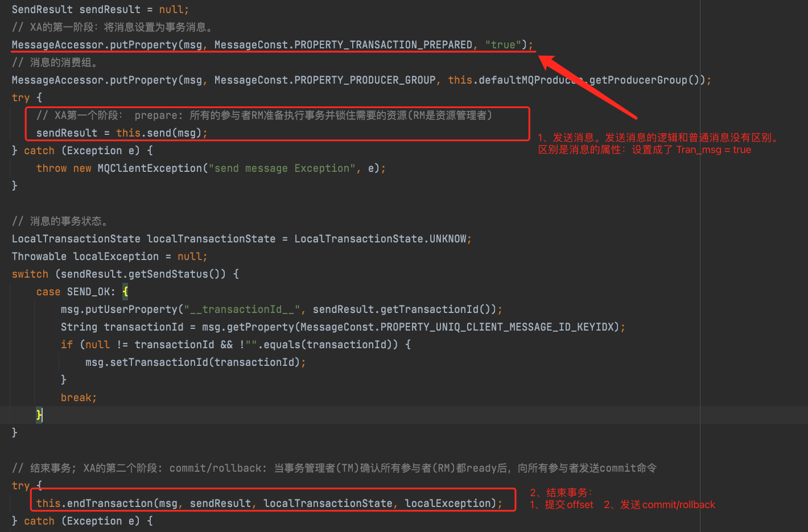This screenshot has height=532, width=808.
Task: Click the "__transactionId__" string literal
Action: 242,310
